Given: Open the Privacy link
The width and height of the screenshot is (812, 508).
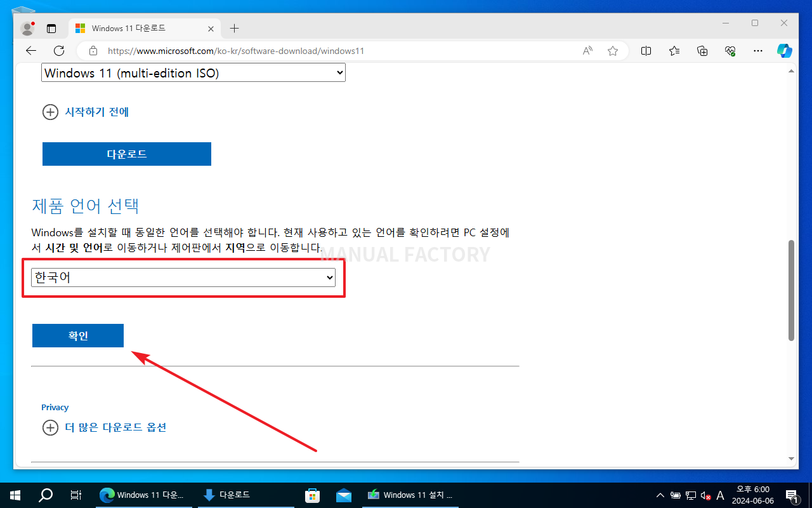Looking at the screenshot, I should click(x=55, y=408).
